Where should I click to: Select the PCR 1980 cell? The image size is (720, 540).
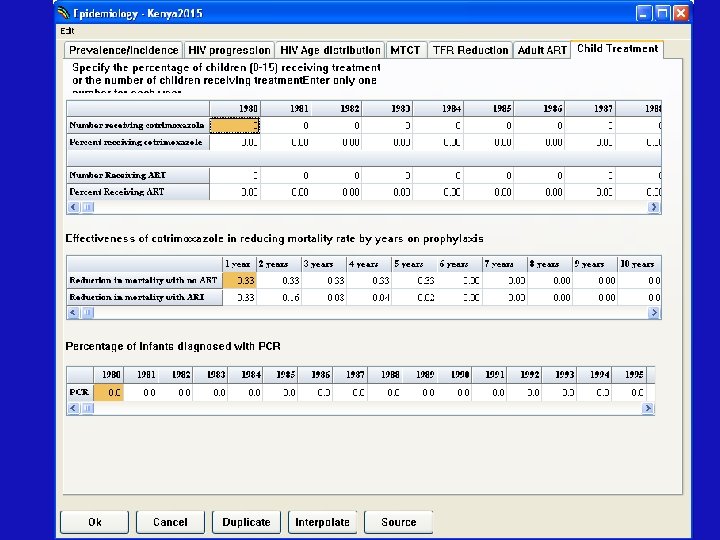tap(108, 392)
